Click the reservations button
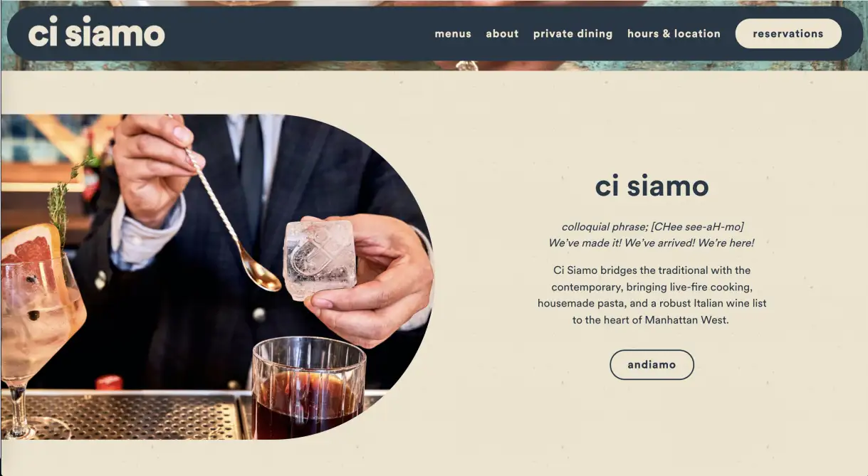 [x=788, y=33]
